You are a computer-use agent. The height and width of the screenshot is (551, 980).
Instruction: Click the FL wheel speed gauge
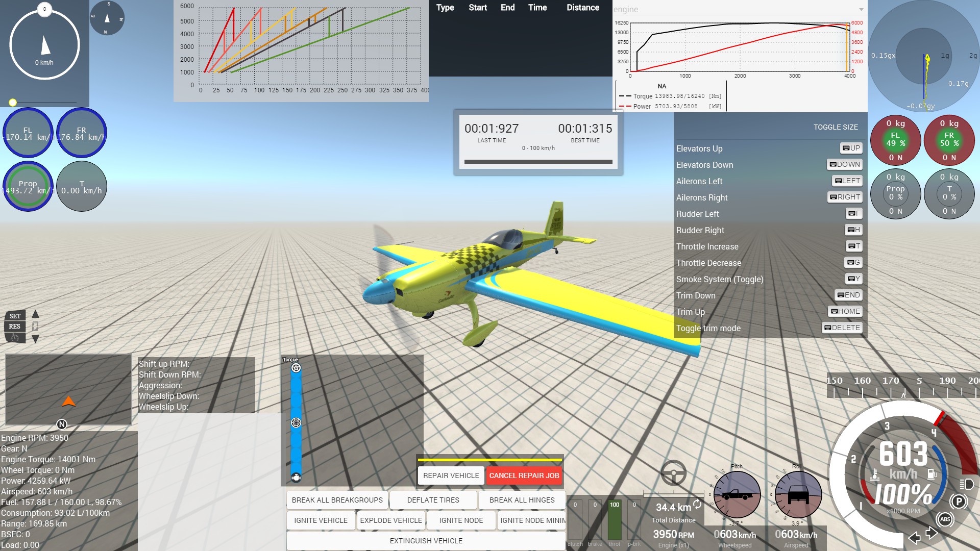pyautogui.click(x=28, y=133)
